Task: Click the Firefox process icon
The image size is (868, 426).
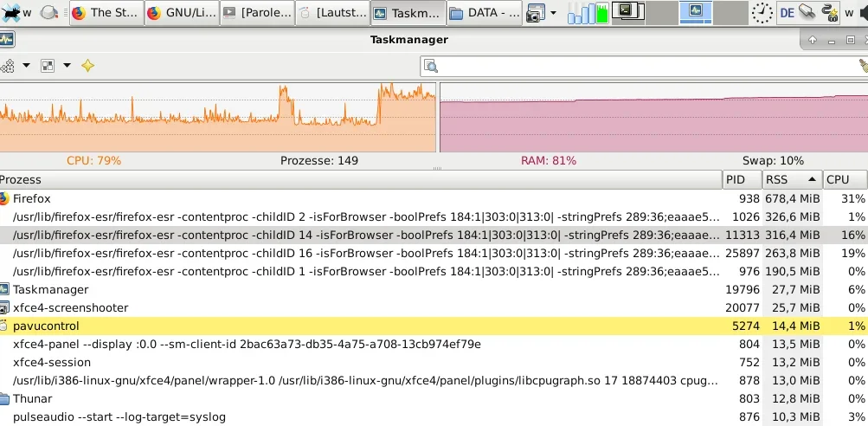Action: tap(4, 198)
